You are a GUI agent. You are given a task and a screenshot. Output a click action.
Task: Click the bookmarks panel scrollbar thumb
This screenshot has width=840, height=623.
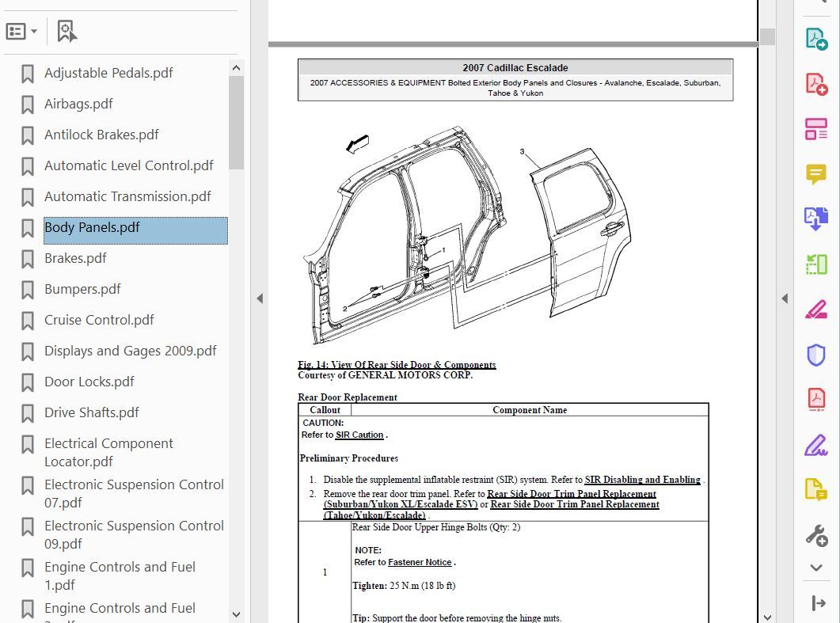tap(236, 123)
